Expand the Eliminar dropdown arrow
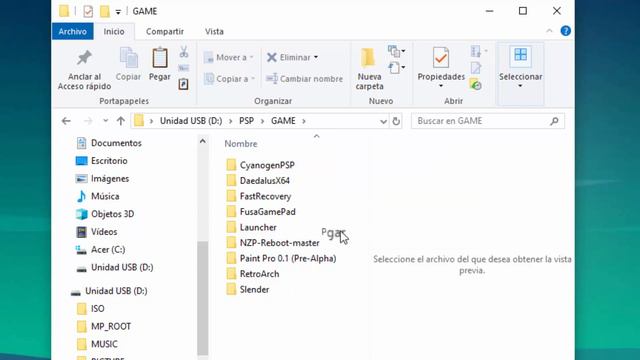 point(316,58)
